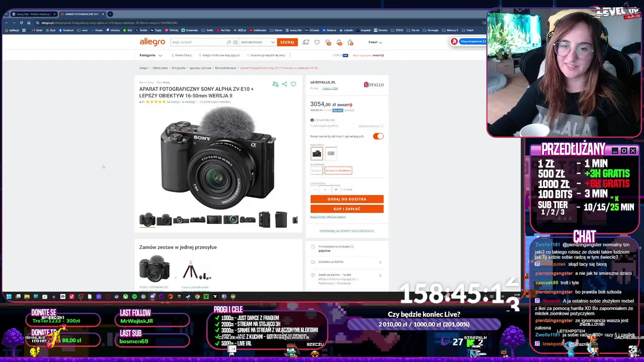
Task: Select the white camera color variant
Action: tap(331, 153)
